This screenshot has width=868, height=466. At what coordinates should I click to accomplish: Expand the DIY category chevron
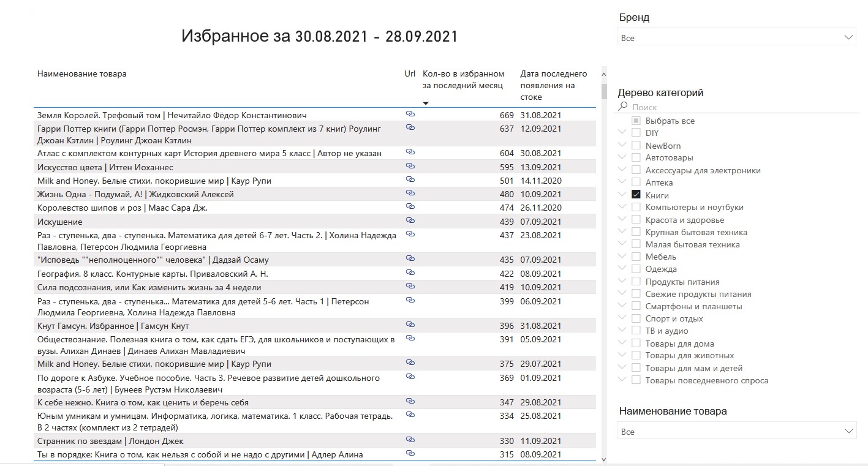tap(622, 132)
